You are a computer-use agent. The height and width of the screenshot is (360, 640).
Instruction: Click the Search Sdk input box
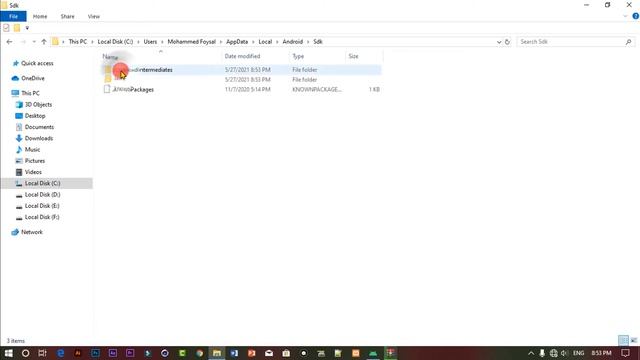(571, 42)
